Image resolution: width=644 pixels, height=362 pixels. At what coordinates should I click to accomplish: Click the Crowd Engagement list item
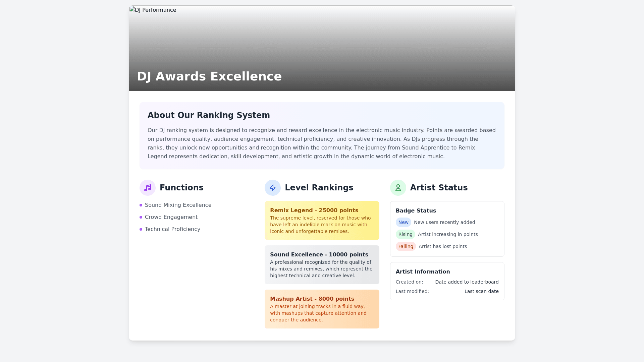tap(171, 217)
